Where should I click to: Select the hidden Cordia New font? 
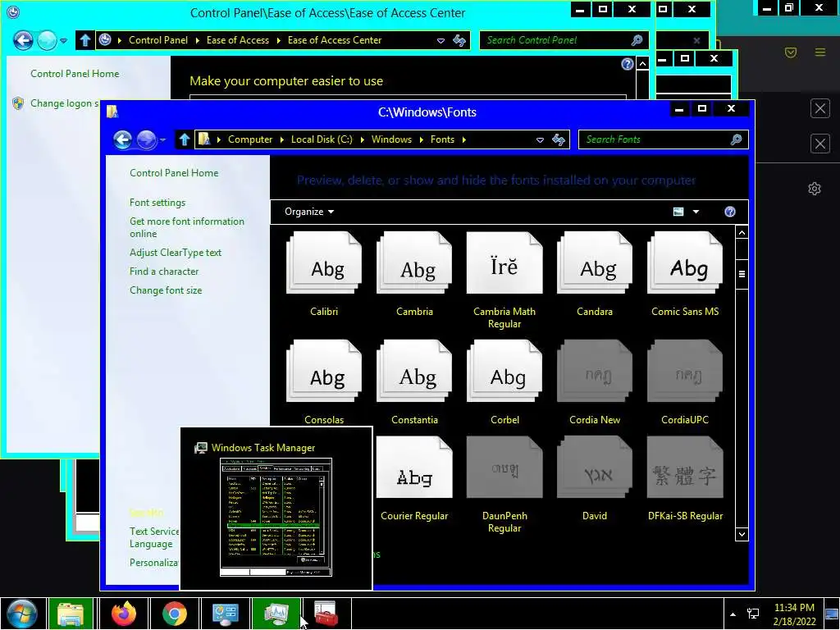pyautogui.click(x=595, y=371)
